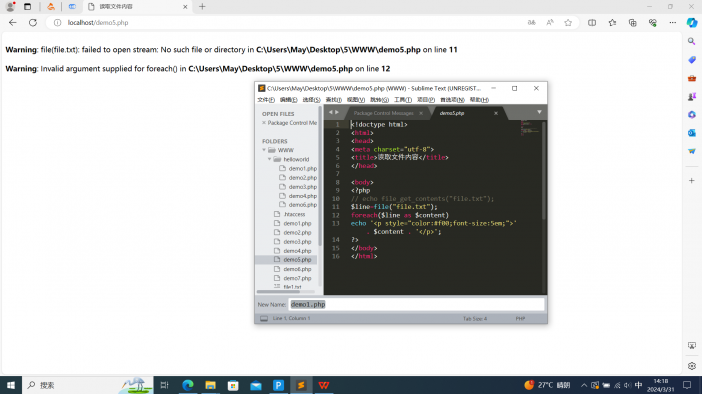The height and width of the screenshot is (394, 702).
Task: Collapse the helloworld folder in sidebar
Action: (x=270, y=159)
